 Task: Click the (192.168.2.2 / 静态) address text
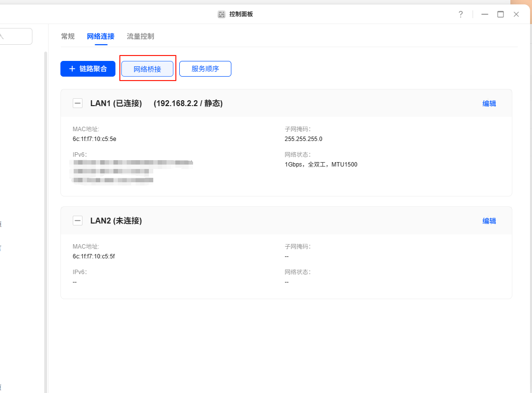pos(188,104)
